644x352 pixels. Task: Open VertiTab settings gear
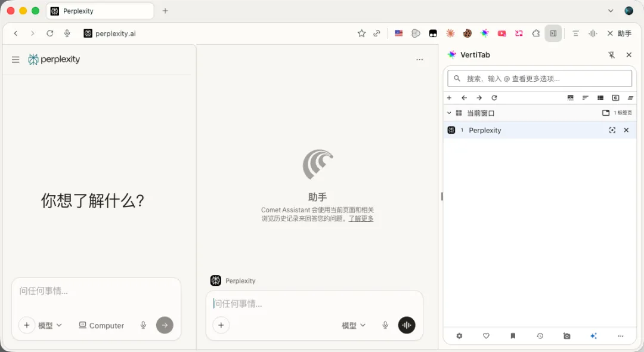pos(459,336)
